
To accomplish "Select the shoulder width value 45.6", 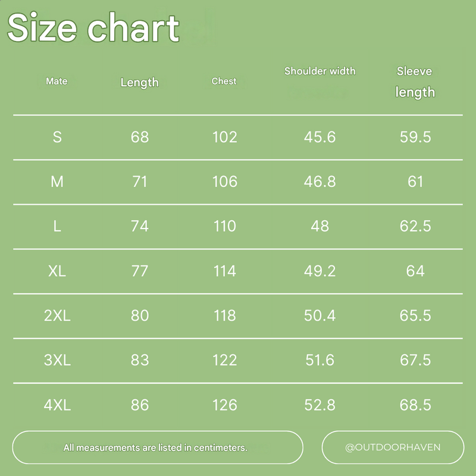I will (320, 137).
